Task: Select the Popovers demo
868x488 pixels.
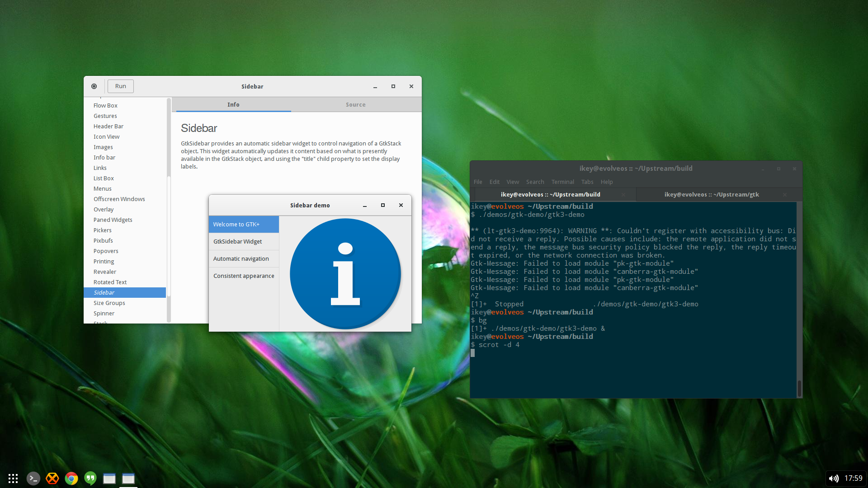Action: click(125, 251)
